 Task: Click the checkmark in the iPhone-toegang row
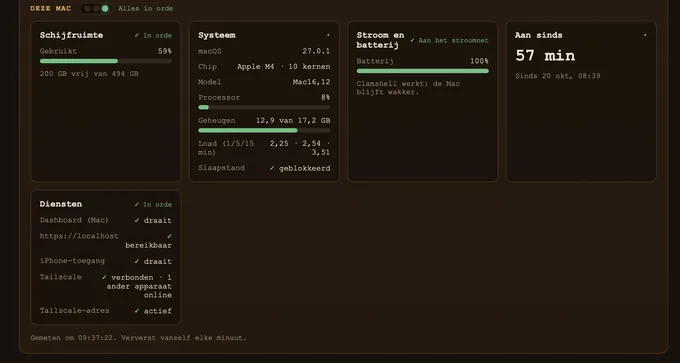click(x=137, y=261)
